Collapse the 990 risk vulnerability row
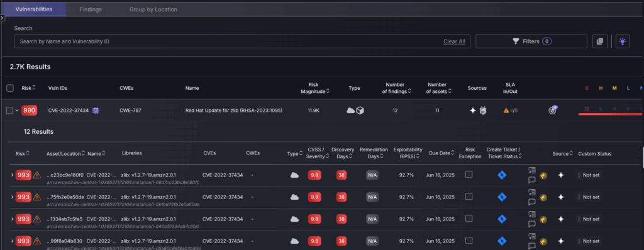644x250 pixels. click(x=17, y=111)
